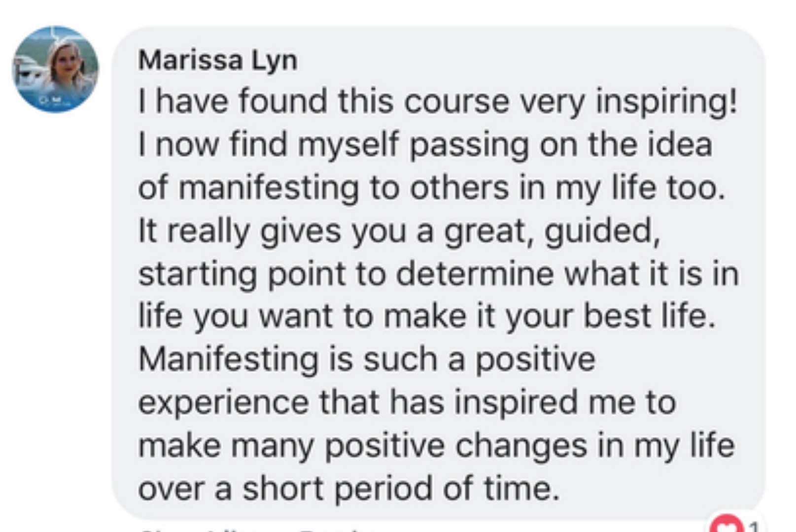Click the word 'guided,' in the comment
The height and width of the screenshot is (532, 796).
point(602,232)
